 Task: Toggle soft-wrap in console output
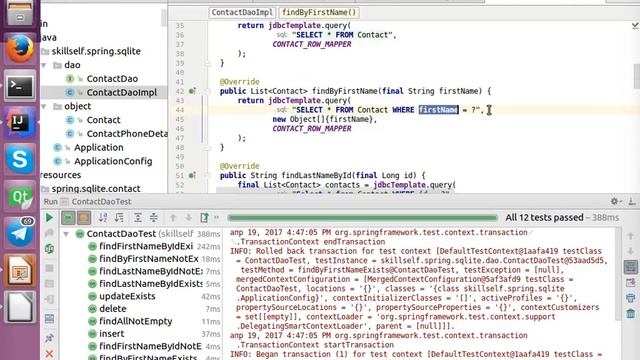(x=631, y=267)
